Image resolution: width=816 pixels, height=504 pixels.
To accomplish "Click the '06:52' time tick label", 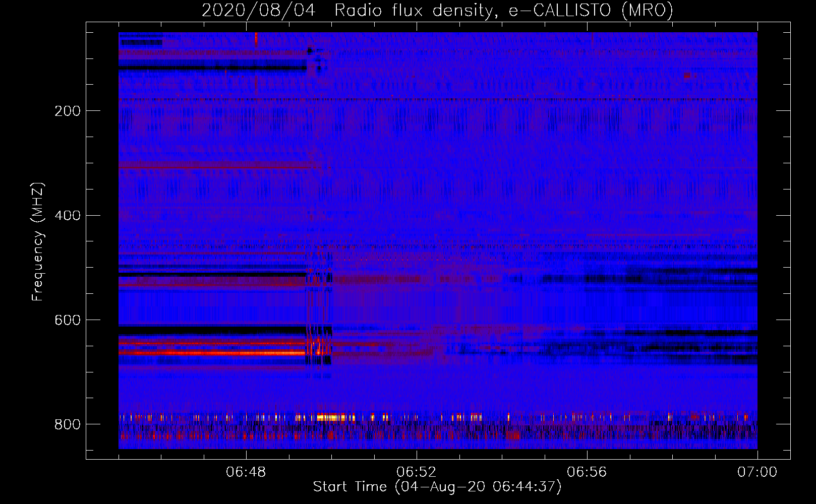I will pos(417,472).
